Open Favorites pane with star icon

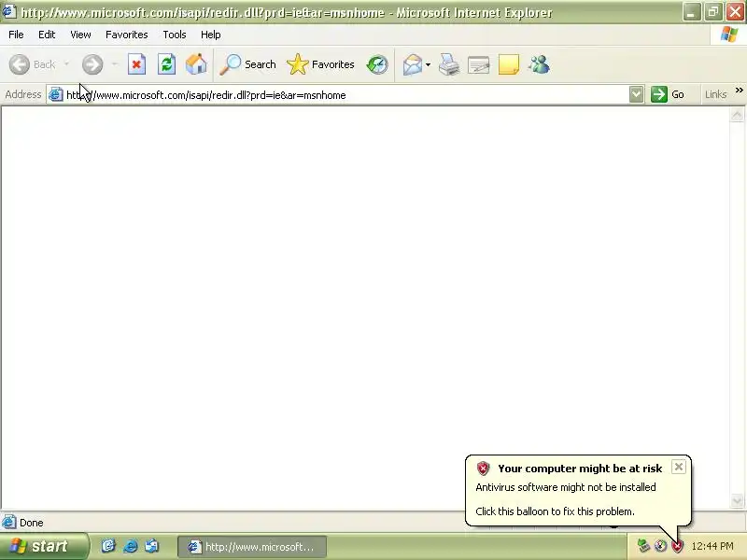pos(320,64)
